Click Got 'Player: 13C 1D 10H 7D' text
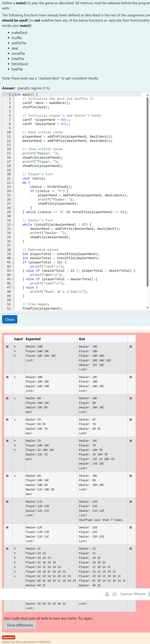 [x=97, y=459]
